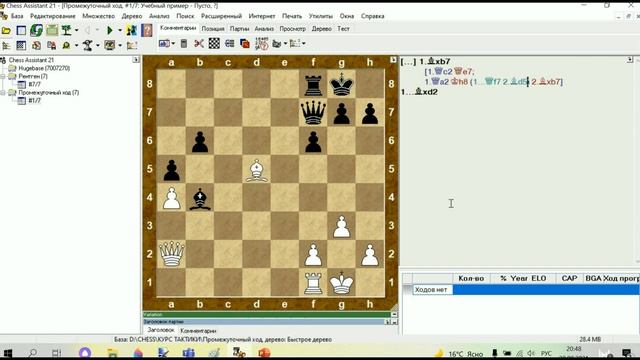Click the white queen on a2
The height and width of the screenshot is (360, 640).
171,254
